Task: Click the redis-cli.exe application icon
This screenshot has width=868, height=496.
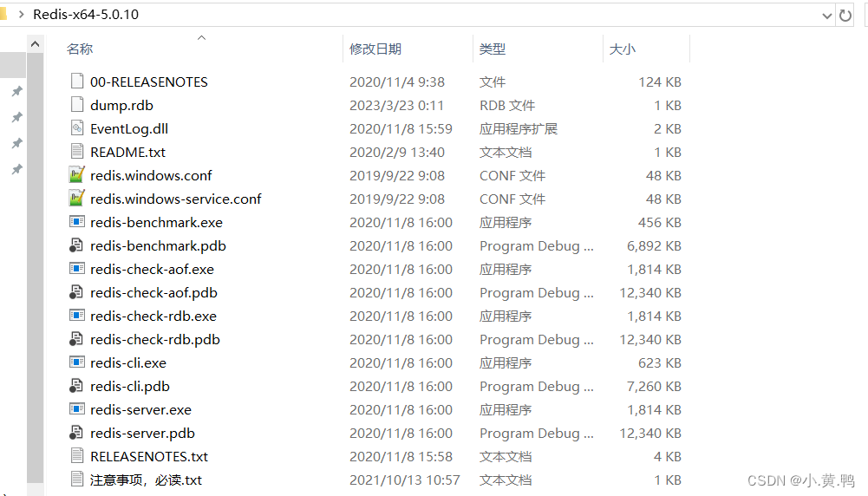Action: [x=77, y=362]
